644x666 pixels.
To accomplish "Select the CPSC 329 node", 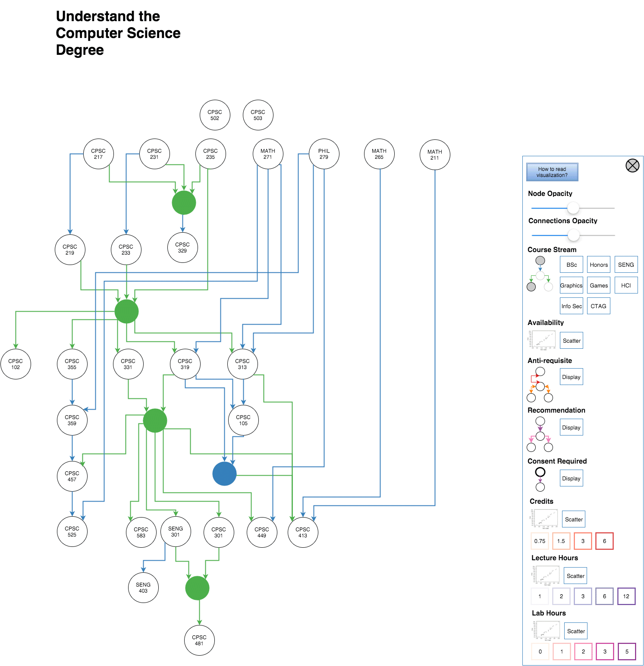I will click(x=182, y=248).
